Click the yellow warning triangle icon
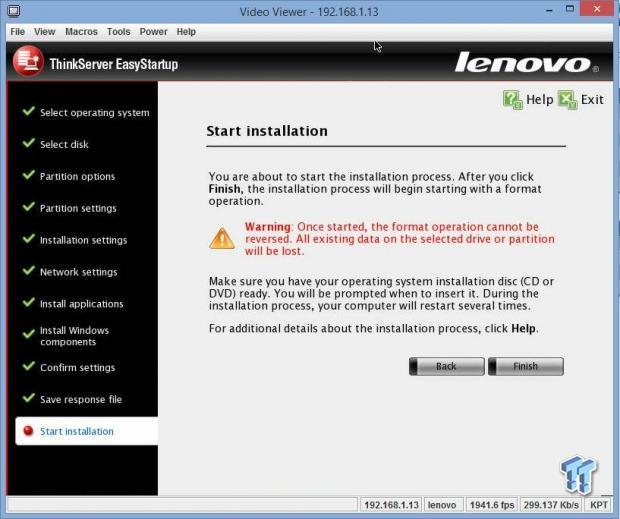The height and width of the screenshot is (519, 620). pos(222,238)
